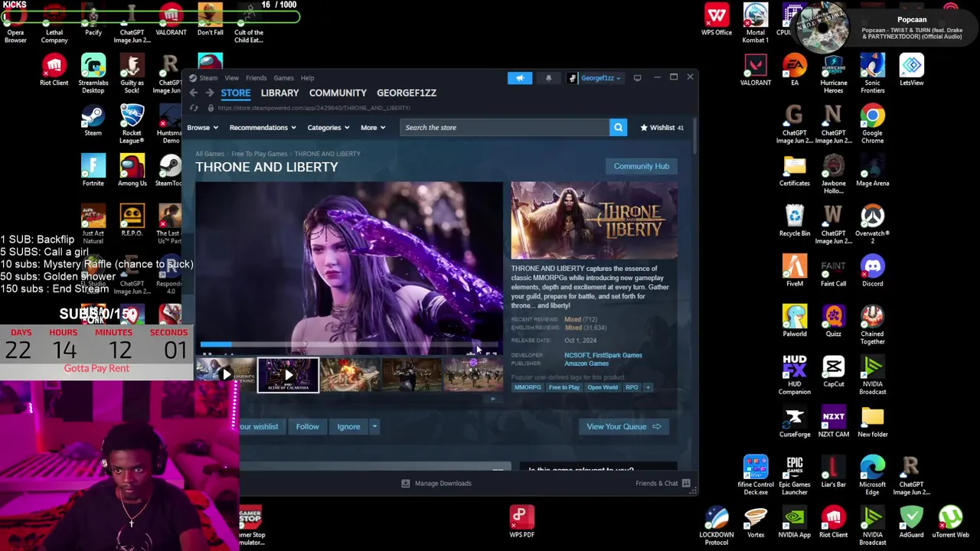Image resolution: width=980 pixels, height=551 pixels.
Task: Click the Community Hub button
Action: [642, 166]
